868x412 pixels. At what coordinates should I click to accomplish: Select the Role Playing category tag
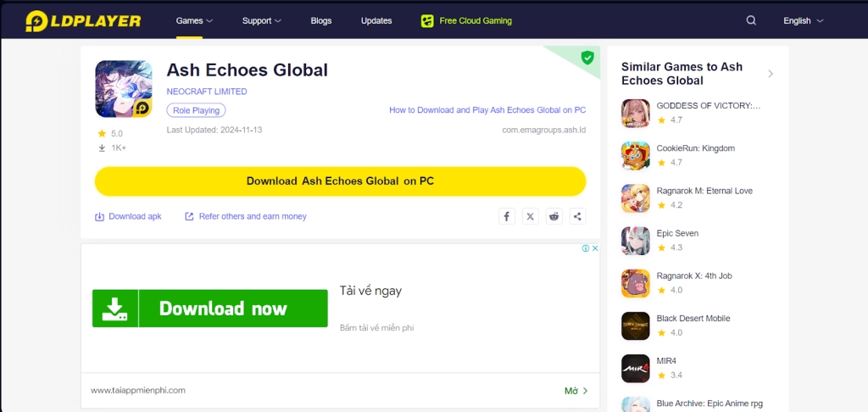196,110
